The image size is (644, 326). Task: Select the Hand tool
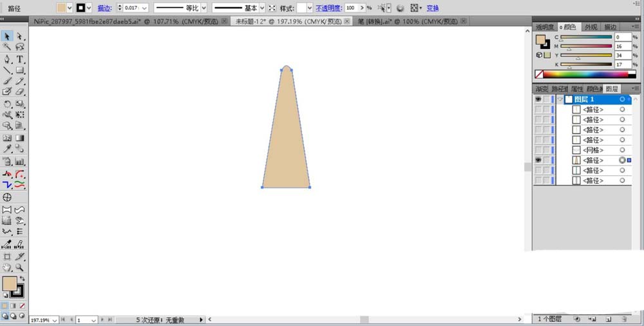[7, 267]
